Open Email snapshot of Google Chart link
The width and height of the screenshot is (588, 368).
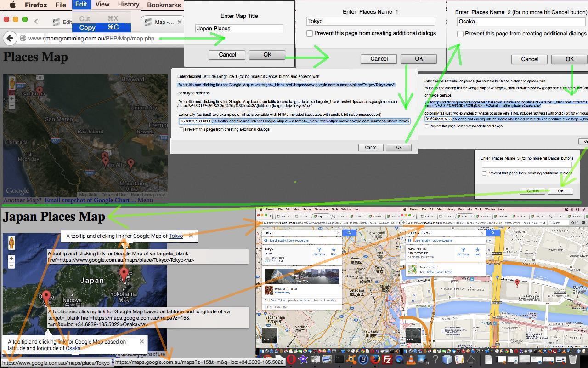pyautogui.click(x=90, y=200)
